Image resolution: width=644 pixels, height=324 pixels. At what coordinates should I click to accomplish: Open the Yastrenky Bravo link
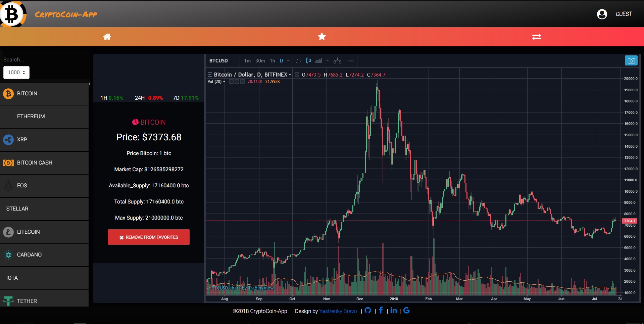pyautogui.click(x=338, y=311)
